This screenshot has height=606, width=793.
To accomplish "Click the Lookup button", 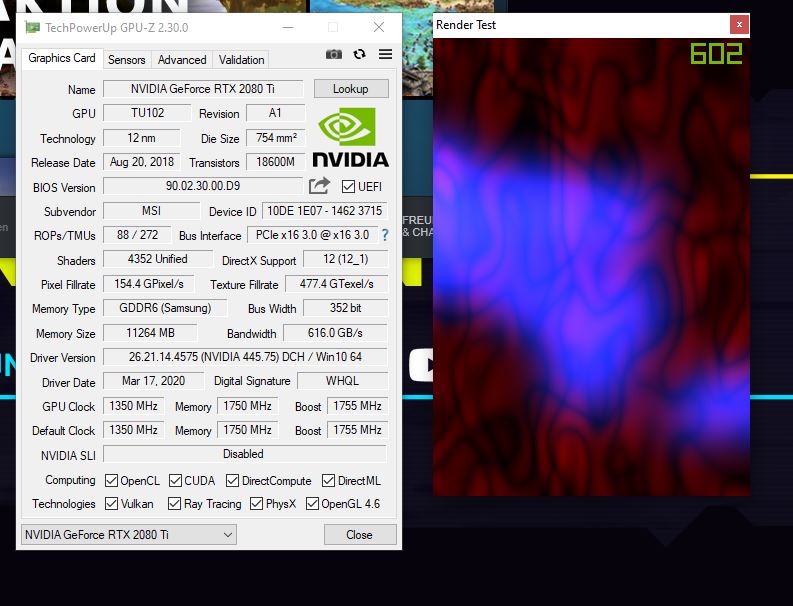I will coord(351,89).
